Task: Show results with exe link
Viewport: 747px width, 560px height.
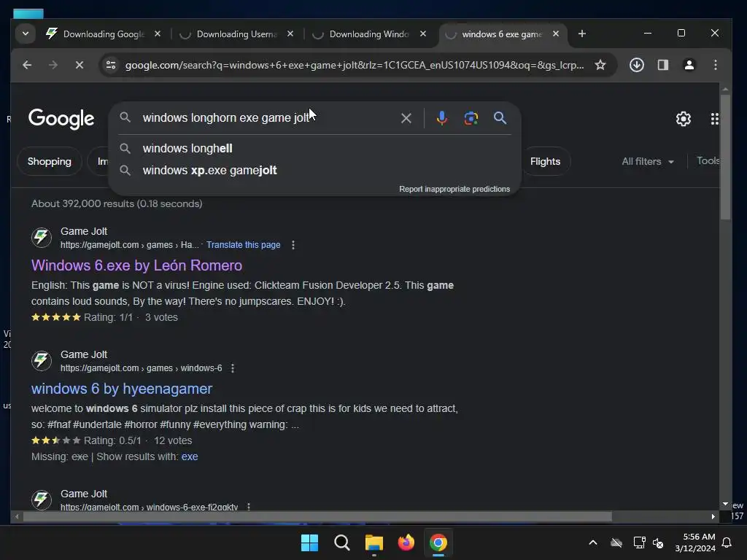Action: click(x=190, y=456)
